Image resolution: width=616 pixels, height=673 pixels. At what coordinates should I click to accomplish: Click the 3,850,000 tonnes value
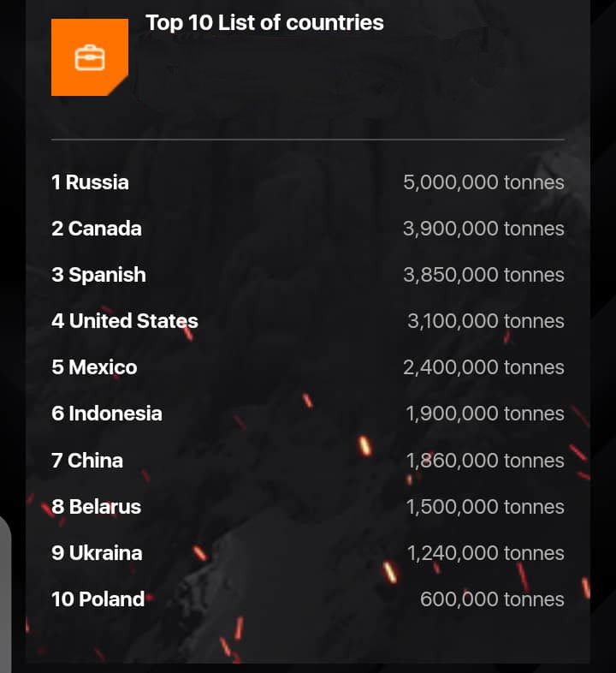point(483,275)
